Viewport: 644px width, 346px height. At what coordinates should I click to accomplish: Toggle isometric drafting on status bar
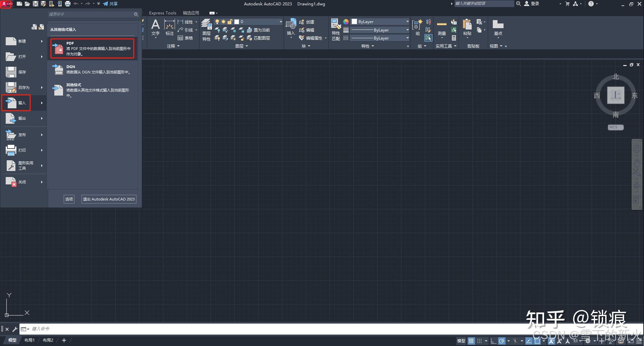[x=515, y=341]
